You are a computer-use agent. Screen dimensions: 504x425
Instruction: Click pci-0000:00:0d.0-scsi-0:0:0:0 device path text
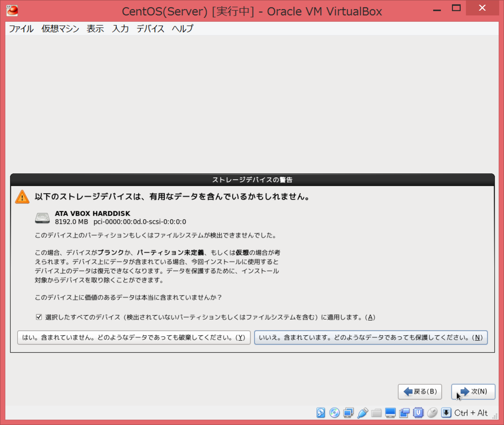point(140,222)
